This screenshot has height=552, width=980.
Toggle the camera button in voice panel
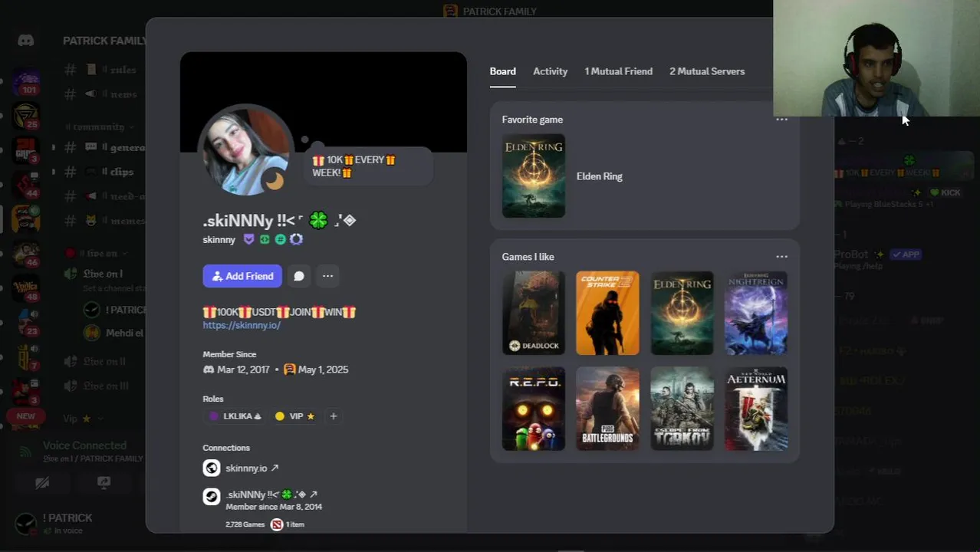[42, 482]
